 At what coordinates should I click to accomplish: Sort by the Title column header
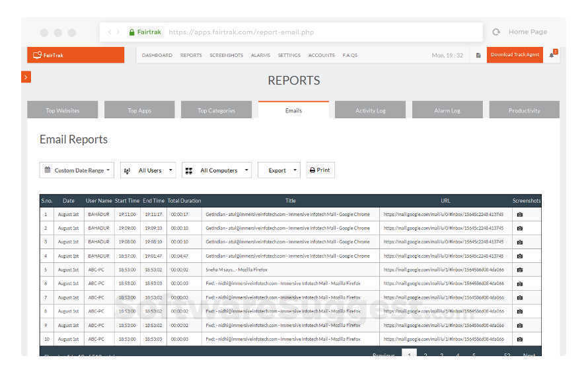[290, 201]
